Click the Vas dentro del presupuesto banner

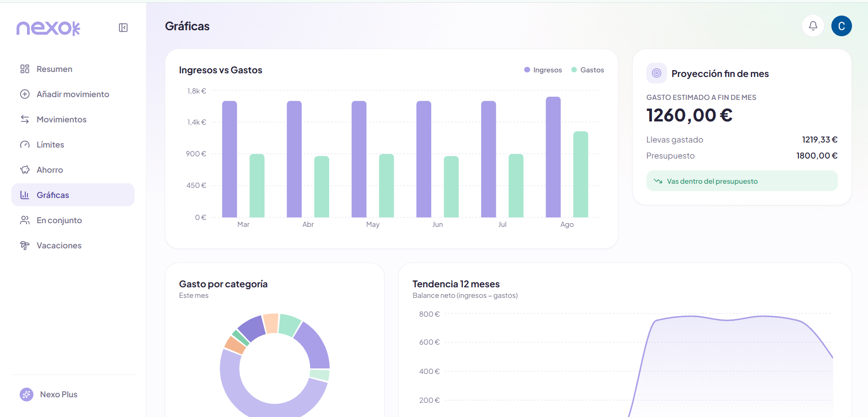pyautogui.click(x=742, y=181)
